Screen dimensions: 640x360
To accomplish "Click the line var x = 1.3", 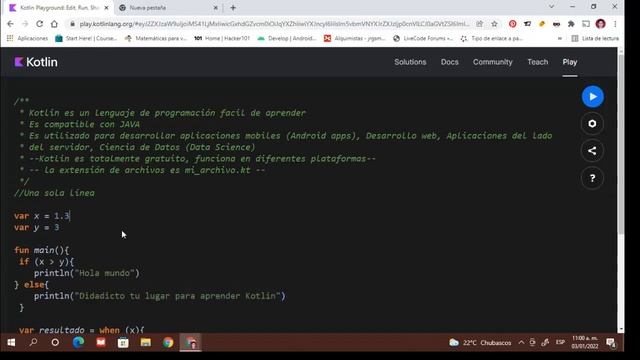I will coord(42,216).
